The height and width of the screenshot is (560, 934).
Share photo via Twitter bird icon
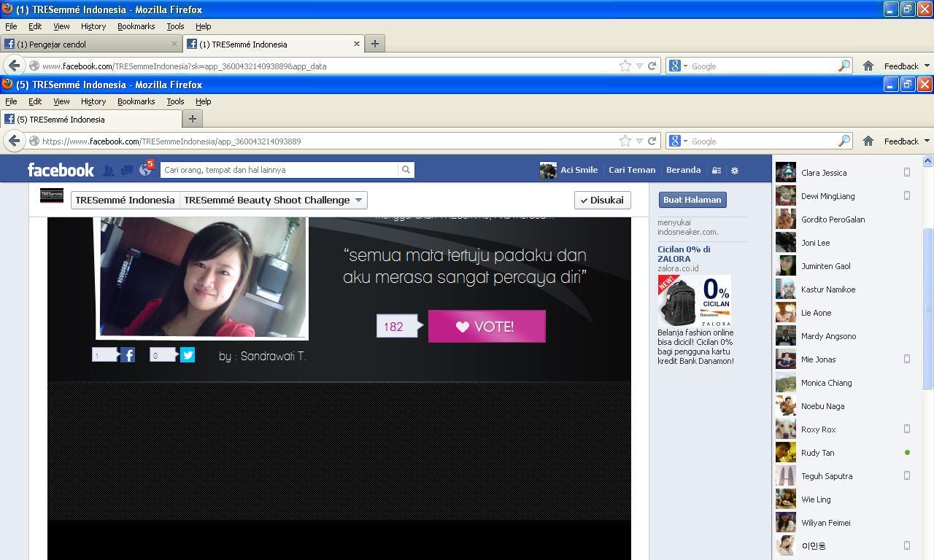pos(188,355)
